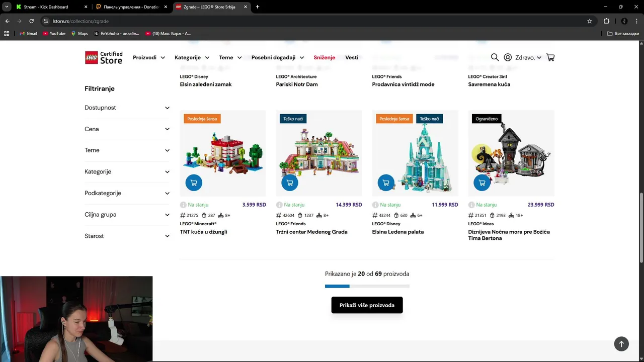Open the Proizvodi dropdown menu
This screenshot has width=644, height=362.
(x=149, y=57)
